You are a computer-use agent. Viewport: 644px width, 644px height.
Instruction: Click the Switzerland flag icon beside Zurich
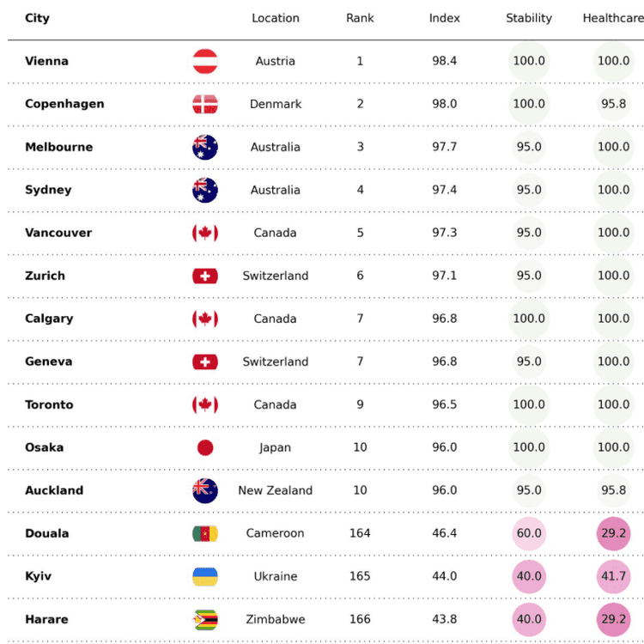[x=205, y=276]
